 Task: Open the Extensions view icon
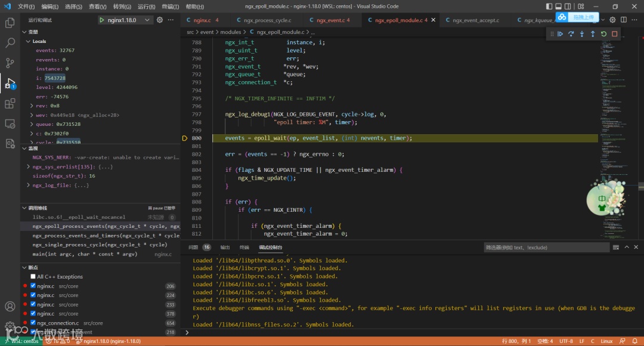coord(10,104)
